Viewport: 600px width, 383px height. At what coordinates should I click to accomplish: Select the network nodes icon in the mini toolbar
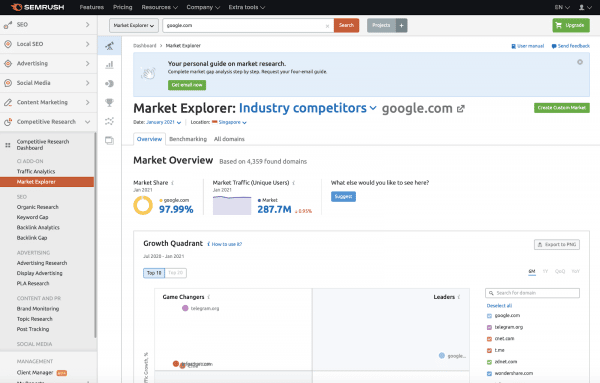pos(109,121)
